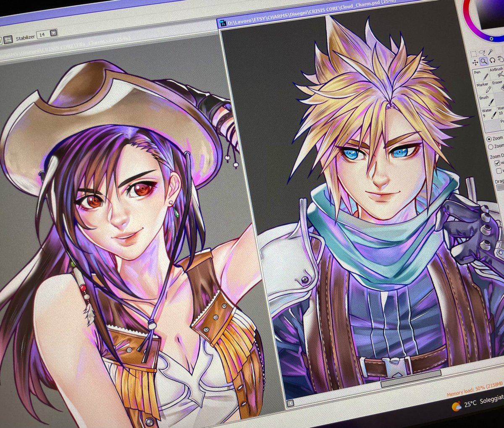Choose the Eraser tool
This screenshot has width=504, height=428.
(498, 86)
